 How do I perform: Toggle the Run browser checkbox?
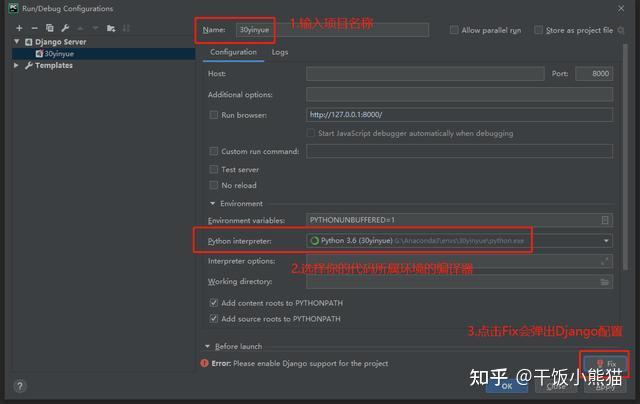coord(213,115)
